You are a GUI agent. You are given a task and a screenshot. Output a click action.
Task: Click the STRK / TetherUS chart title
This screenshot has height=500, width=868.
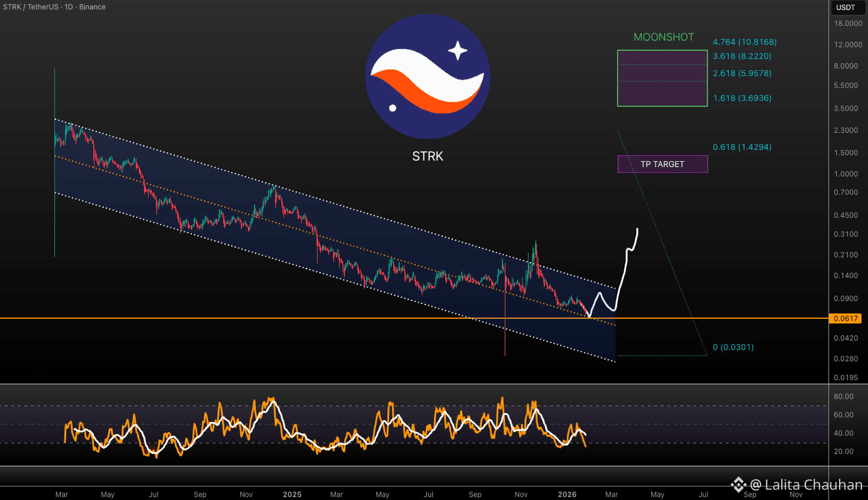[54, 7]
